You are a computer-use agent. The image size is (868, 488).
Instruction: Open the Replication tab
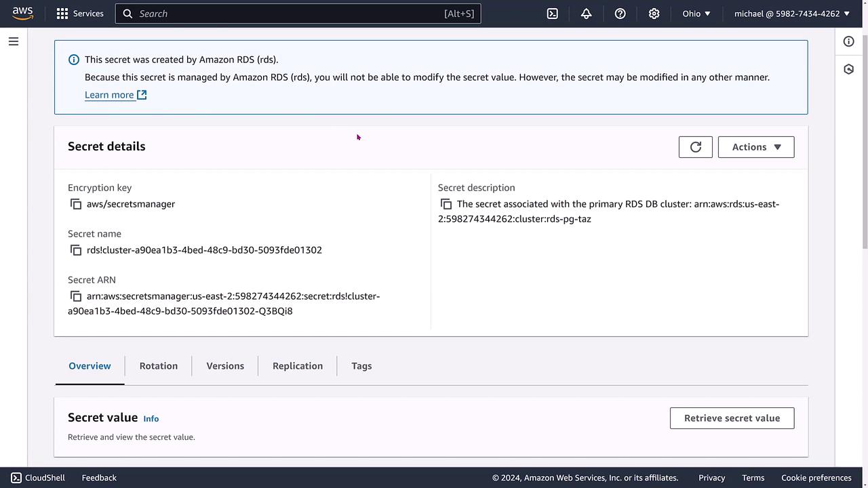298,366
